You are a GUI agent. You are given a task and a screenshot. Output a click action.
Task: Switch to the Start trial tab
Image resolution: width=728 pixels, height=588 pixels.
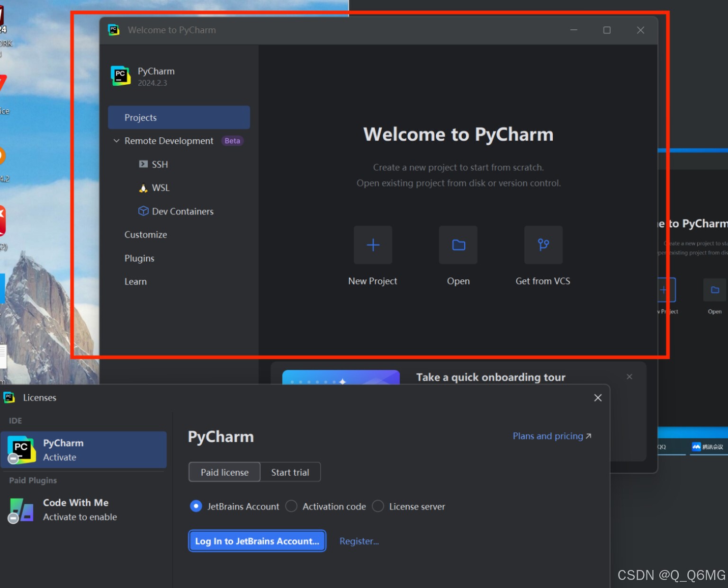coord(290,472)
